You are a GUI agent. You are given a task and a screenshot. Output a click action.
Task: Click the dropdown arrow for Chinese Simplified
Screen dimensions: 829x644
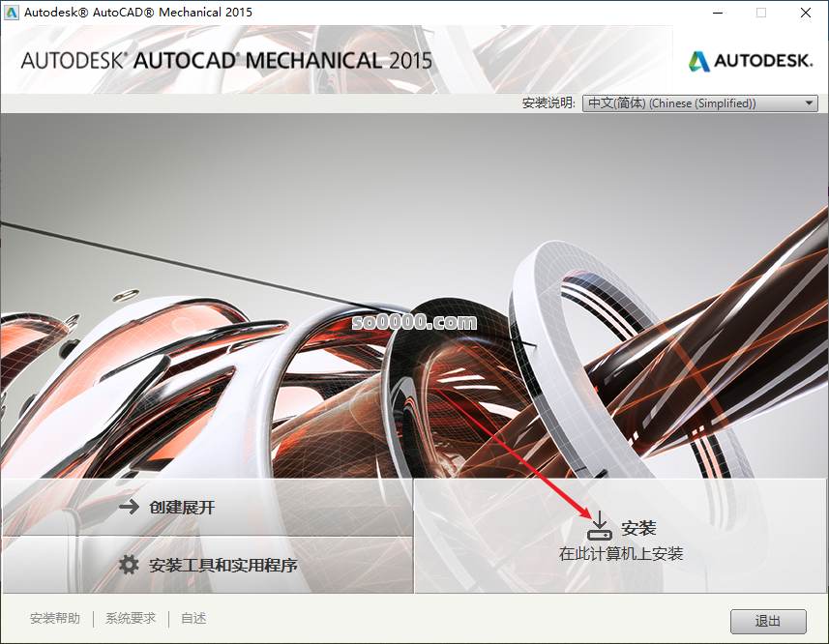(x=809, y=102)
